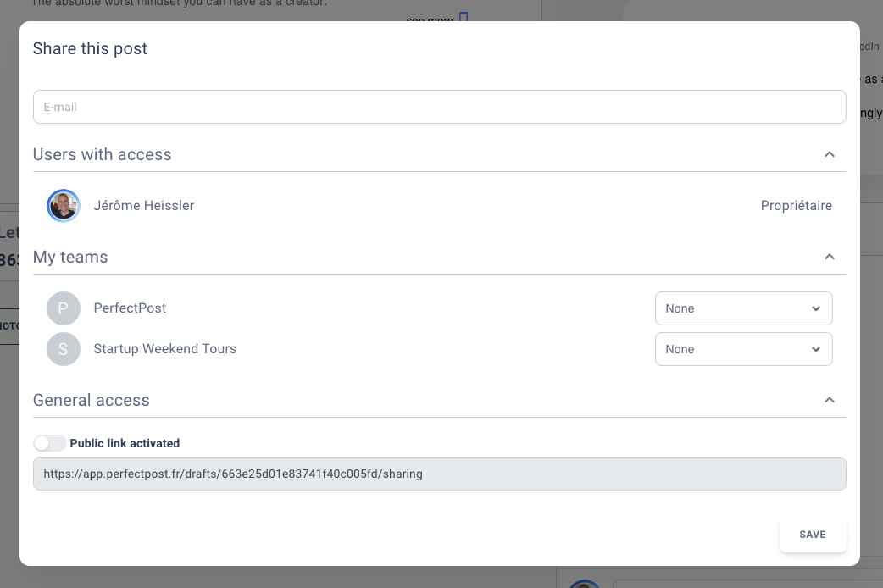Open Startup Weekend Tours permission dropdown

tap(743, 348)
